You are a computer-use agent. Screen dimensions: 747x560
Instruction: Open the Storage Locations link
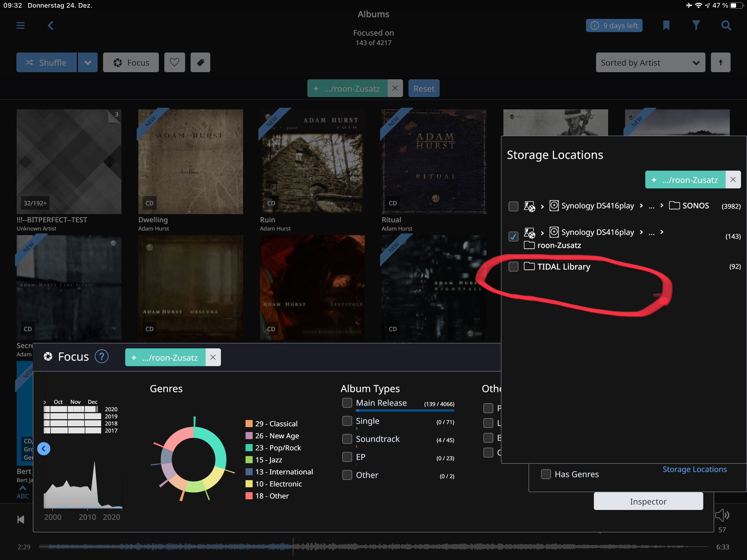[695, 469]
